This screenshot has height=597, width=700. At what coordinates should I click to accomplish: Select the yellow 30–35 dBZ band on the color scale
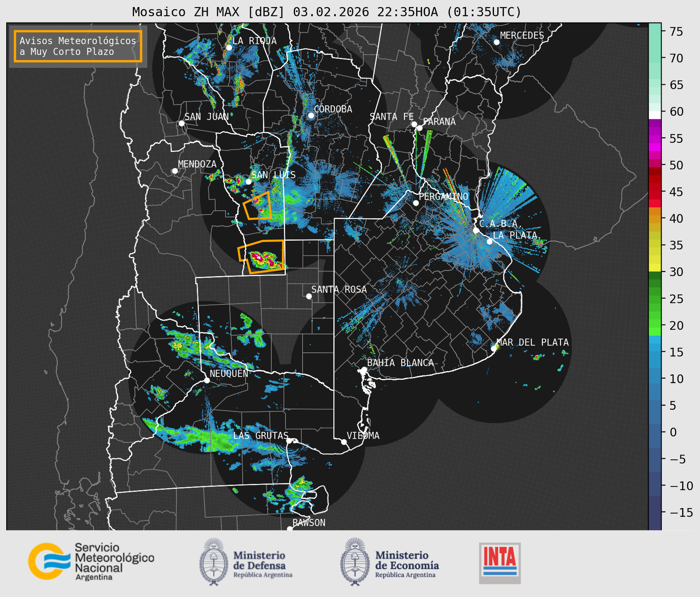tap(655, 258)
